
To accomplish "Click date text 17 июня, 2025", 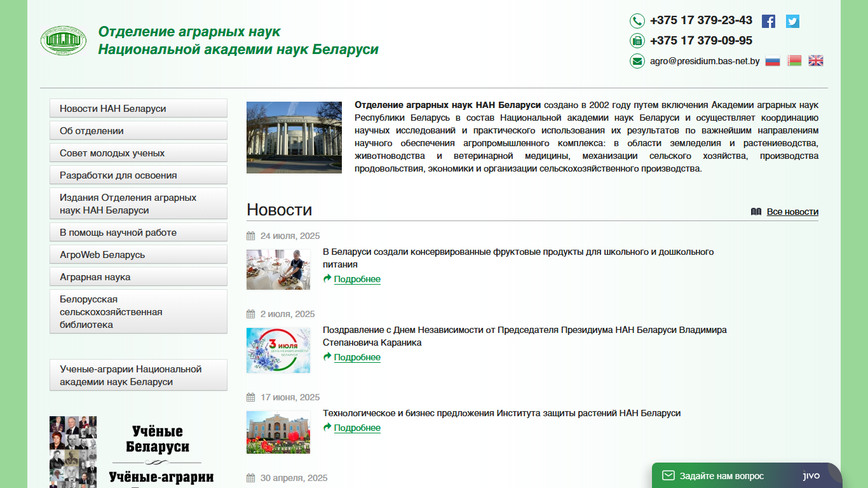I will (290, 397).
